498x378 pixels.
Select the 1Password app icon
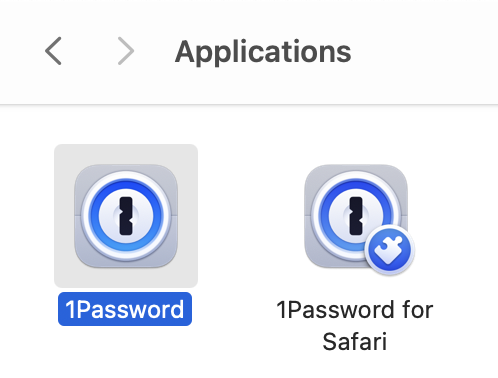coord(126,216)
